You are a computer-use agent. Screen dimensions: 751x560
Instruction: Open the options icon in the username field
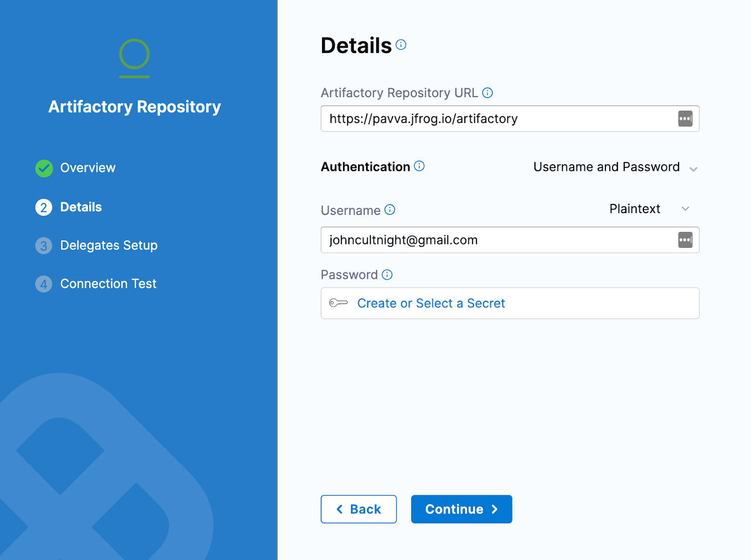click(x=685, y=240)
